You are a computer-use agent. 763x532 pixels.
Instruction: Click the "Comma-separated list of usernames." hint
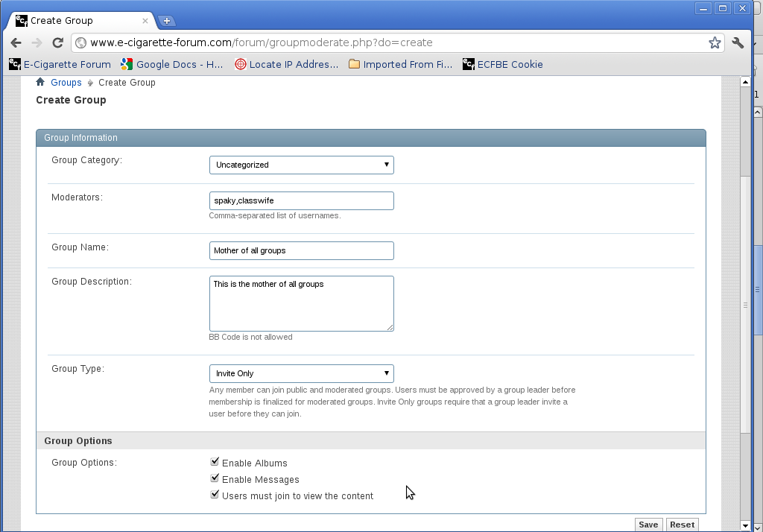(x=275, y=215)
